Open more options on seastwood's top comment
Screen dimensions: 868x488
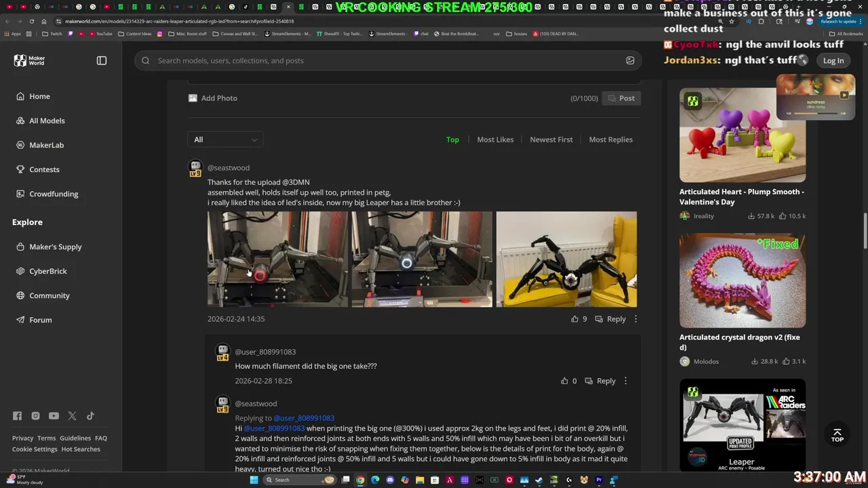(x=635, y=319)
